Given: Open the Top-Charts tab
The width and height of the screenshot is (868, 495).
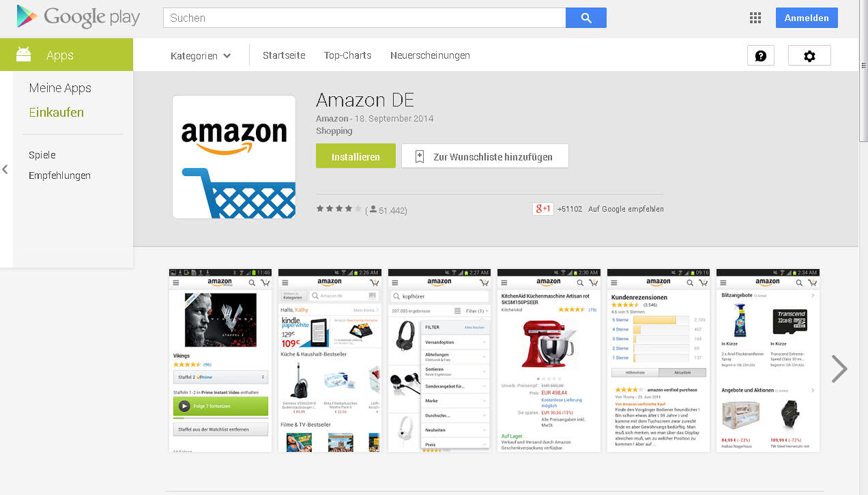Looking at the screenshot, I should [348, 55].
